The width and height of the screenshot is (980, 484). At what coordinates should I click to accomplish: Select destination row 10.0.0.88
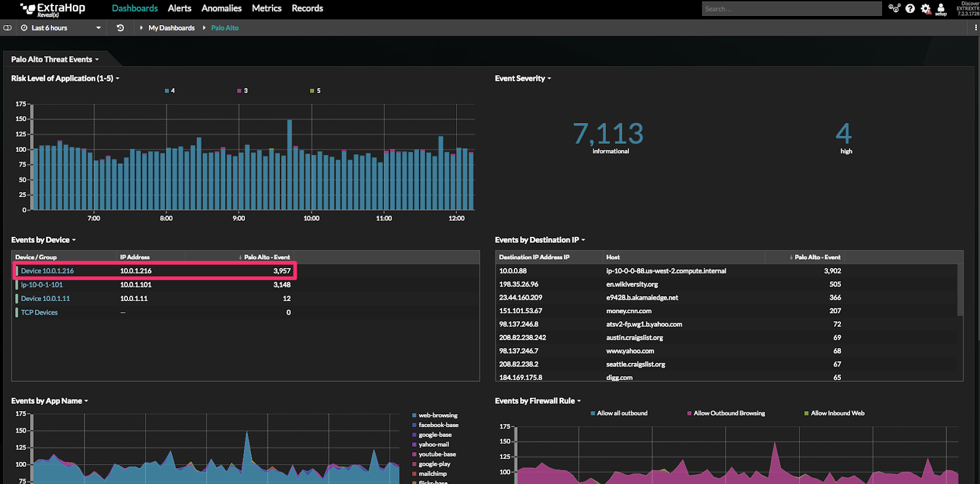coord(726,271)
